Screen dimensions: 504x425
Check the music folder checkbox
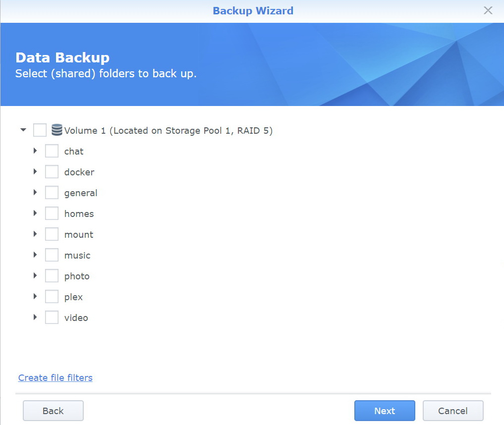(52, 255)
